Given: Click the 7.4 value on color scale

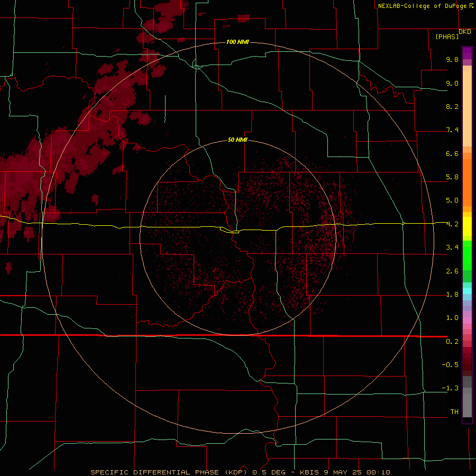Looking at the screenshot, I should click(x=452, y=130).
